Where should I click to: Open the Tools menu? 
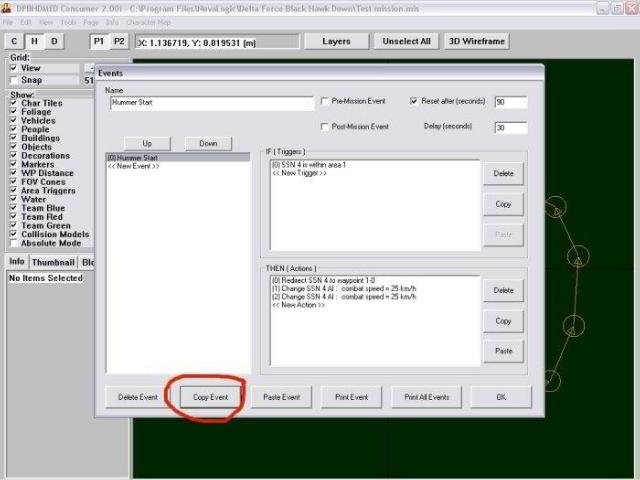point(68,21)
